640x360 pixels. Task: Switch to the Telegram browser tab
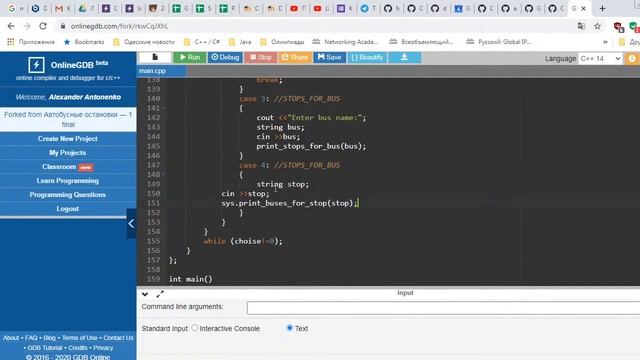(x=368, y=8)
